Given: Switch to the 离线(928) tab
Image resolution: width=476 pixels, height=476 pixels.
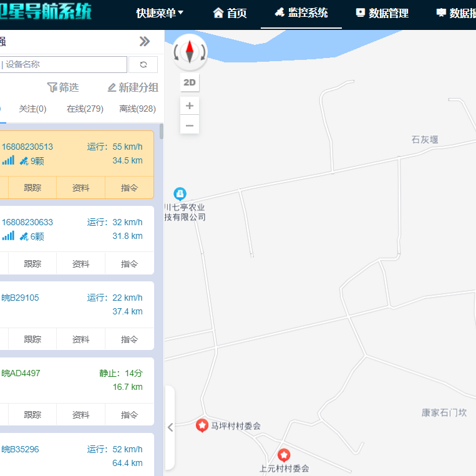Looking at the screenshot, I should 137,109.
